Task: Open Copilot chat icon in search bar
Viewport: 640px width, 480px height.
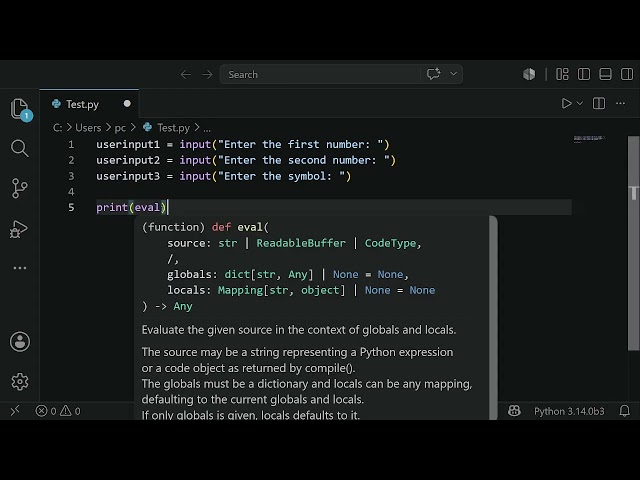Action: tap(433, 74)
